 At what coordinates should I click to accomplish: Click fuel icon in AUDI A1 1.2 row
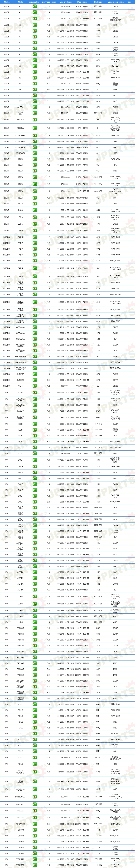tap(34, 6)
